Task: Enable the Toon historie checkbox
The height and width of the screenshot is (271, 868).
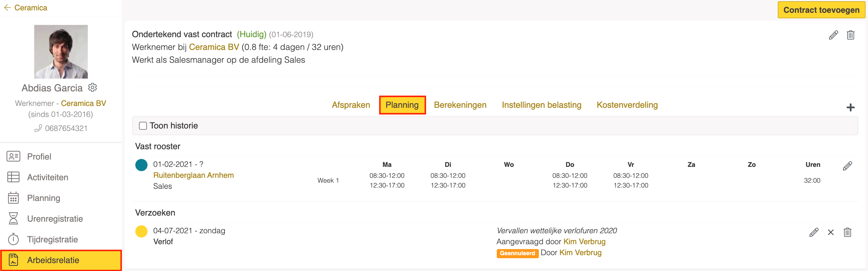Action: tap(143, 126)
